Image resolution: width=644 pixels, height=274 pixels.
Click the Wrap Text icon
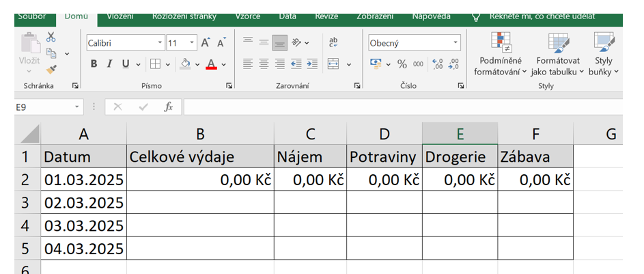coord(333,42)
